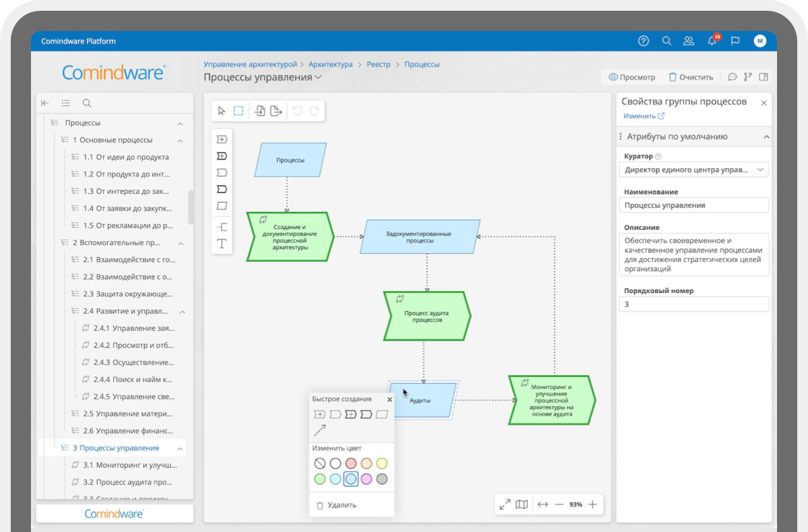Image resolution: width=808 pixels, height=532 pixels.
Task: Remove color with the no-fill swatch
Action: [320, 463]
